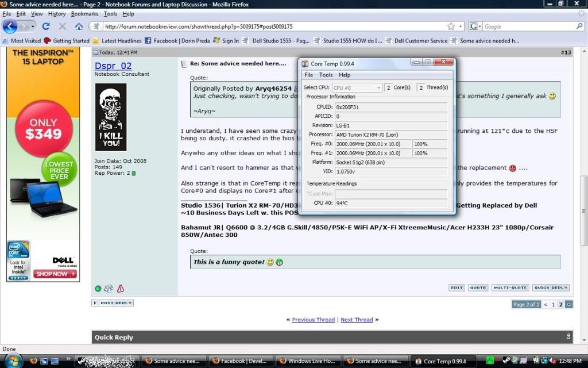Open Core Temp Help menu

pos(345,75)
